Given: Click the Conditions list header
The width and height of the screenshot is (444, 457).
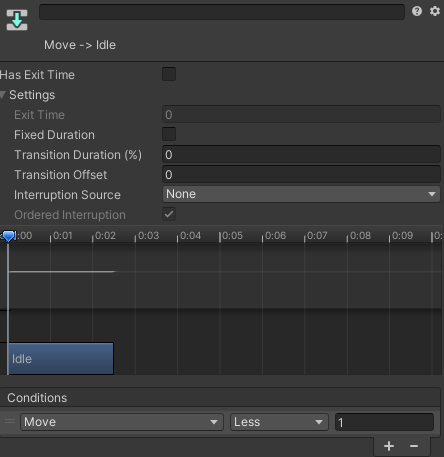Looking at the screenshot, I should [x=220, y=397].
